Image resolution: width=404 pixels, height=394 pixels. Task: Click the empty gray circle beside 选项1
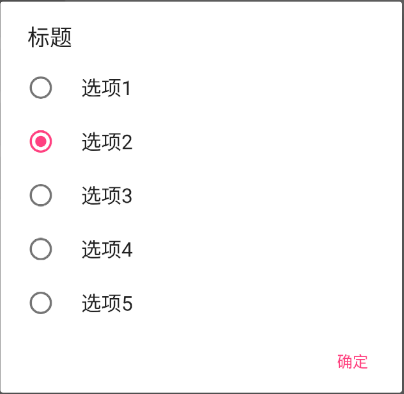[x=41, y=88]
